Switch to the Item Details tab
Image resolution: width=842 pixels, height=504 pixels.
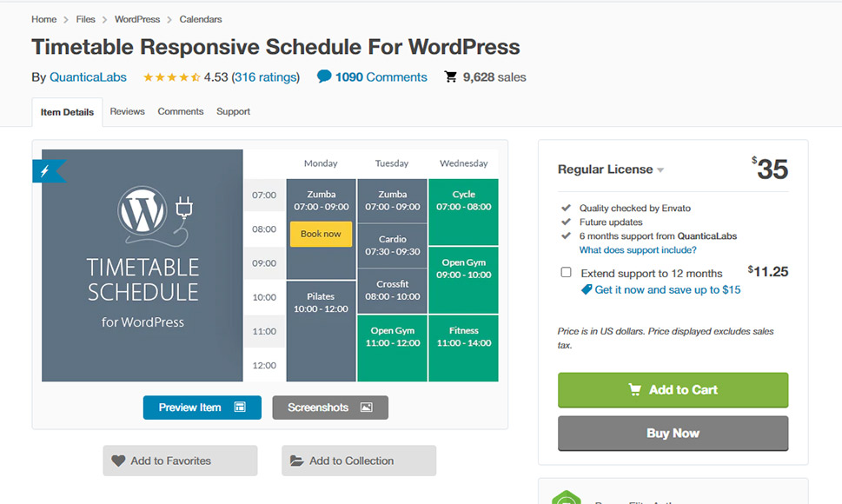67,112
